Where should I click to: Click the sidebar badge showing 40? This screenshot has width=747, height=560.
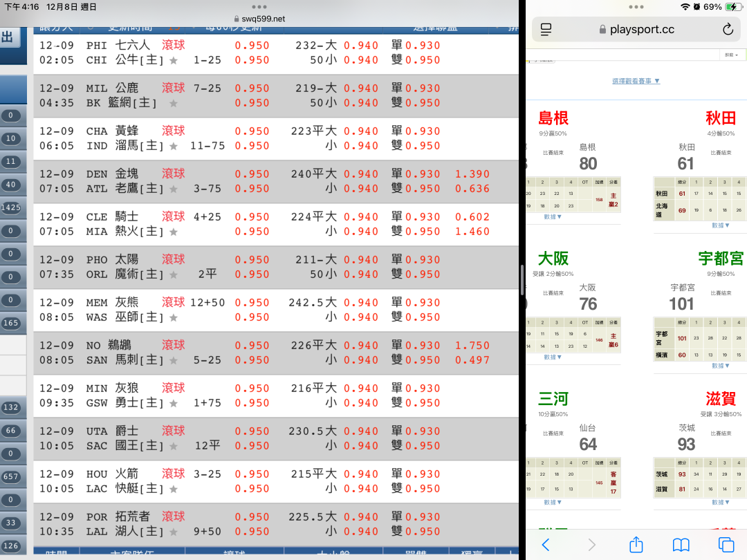click(x=11, y=185)
